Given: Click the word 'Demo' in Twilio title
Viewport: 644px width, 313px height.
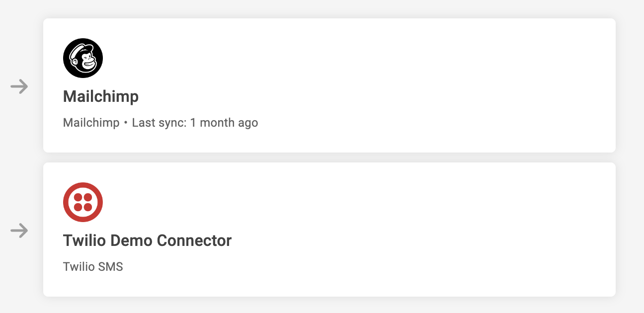Looking at the screenshot, I should click(x=130, y=240).
